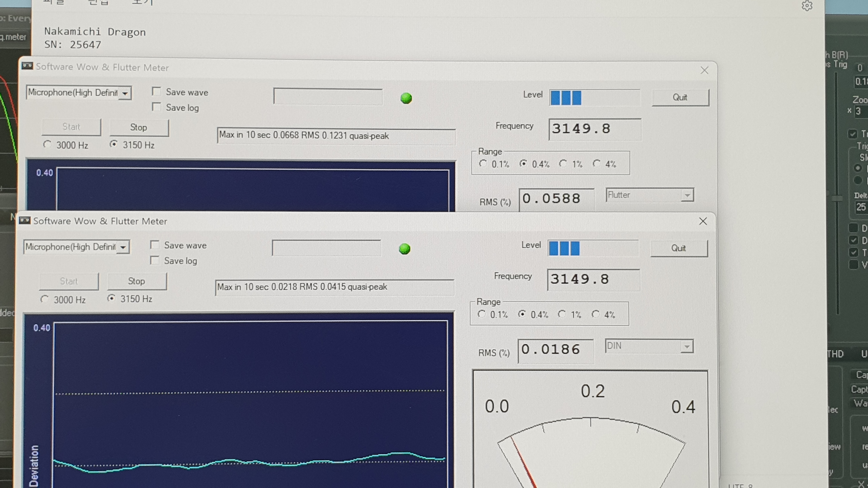Screen dimensions: 868x488
Task: Click the settings gear icon
Action: pos(807,6)
